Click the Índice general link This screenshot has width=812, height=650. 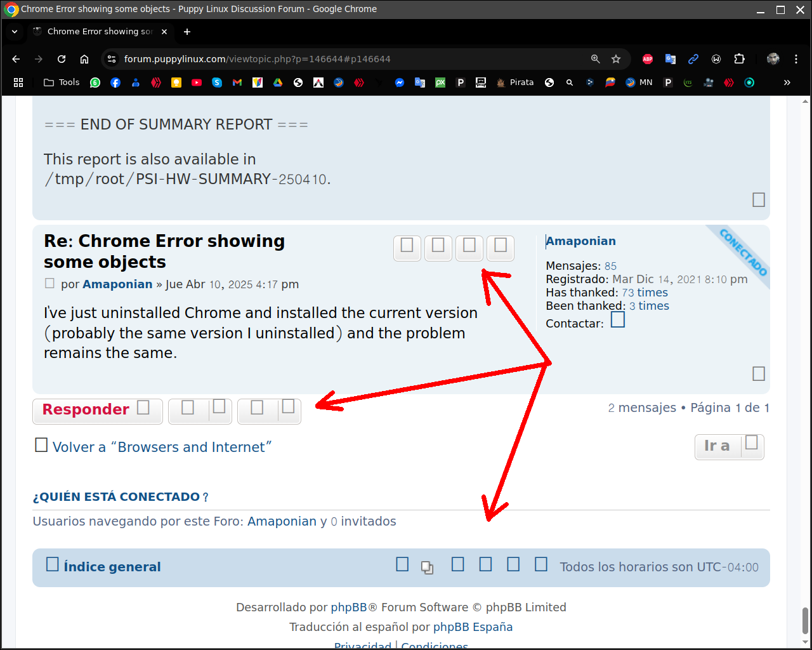pos(112,567)
